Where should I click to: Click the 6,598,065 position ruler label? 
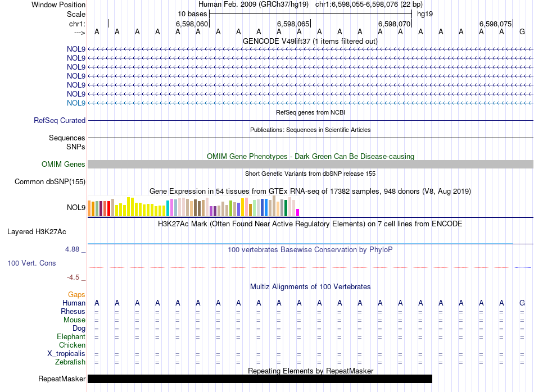tap(293, 24)
